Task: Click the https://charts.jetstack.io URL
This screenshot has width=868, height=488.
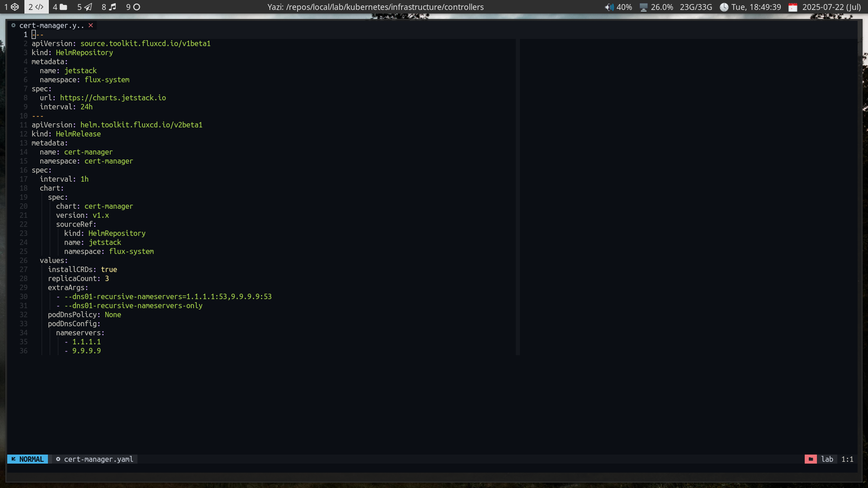Action: 113,98
